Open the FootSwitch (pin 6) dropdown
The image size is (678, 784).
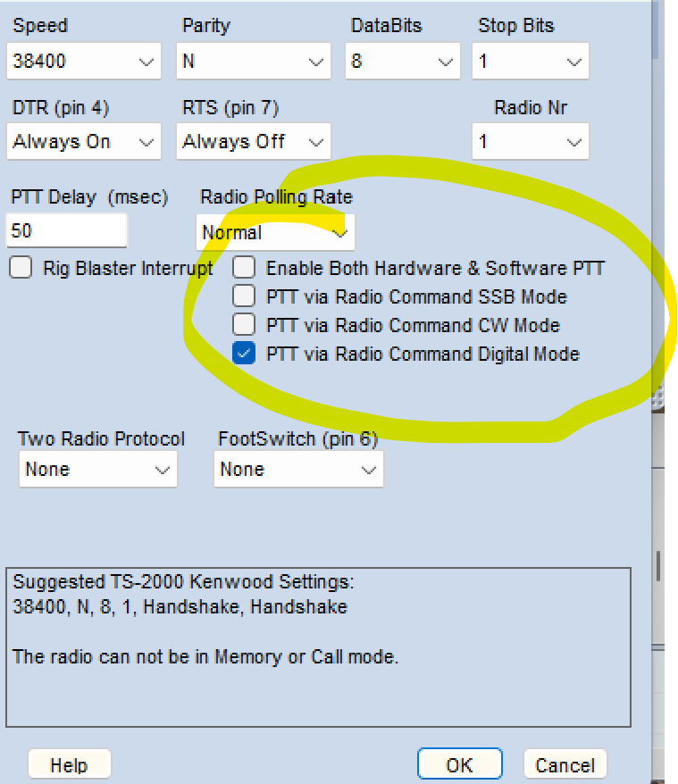(298, 469)
